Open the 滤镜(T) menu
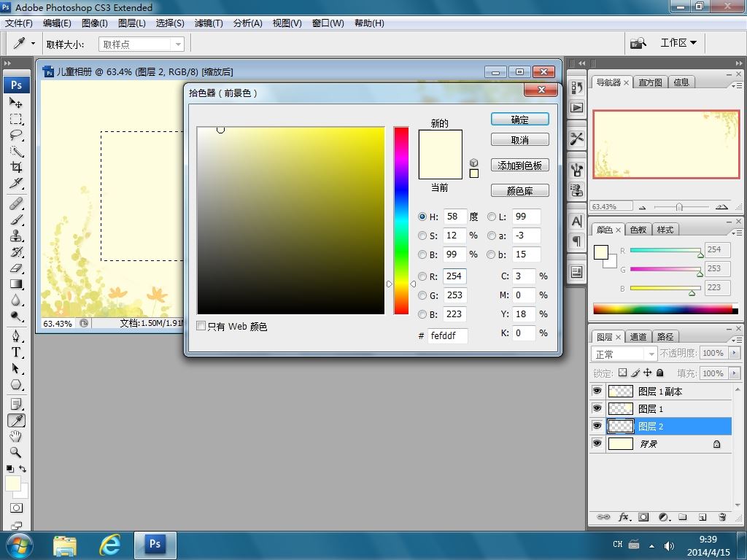The height and width of the screenshot is (560, 747). pyautogui.click(x=209, y=23)
